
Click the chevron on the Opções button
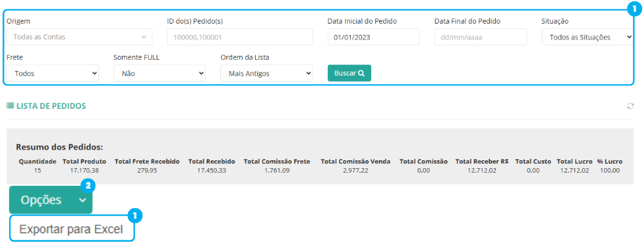[83, 200]
